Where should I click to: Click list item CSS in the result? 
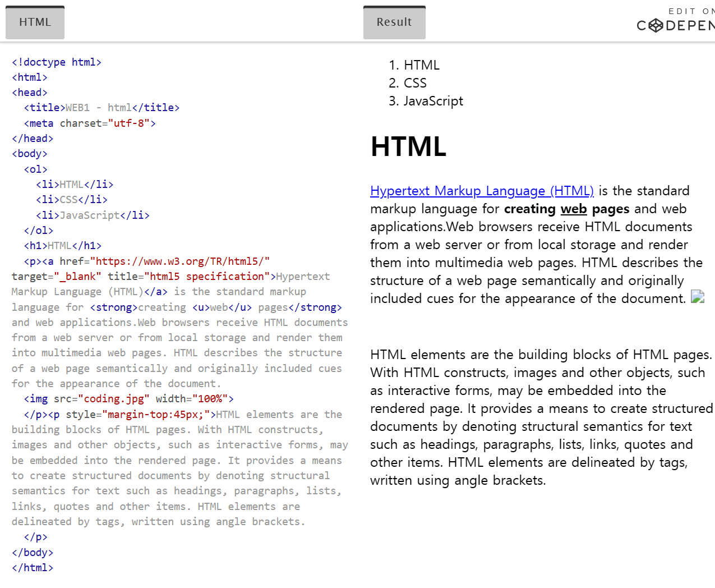pos(415,82)
